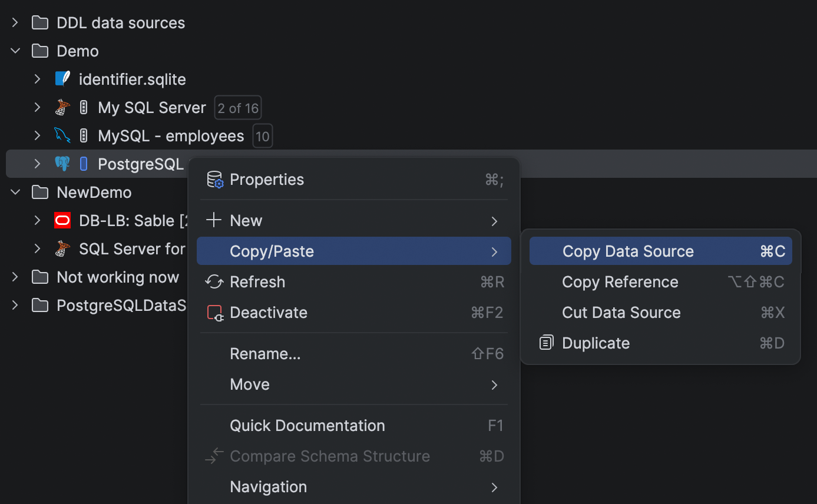Click the '2 of 16' schema count badge
Screen dimensions: 817x504
[238, 108]
